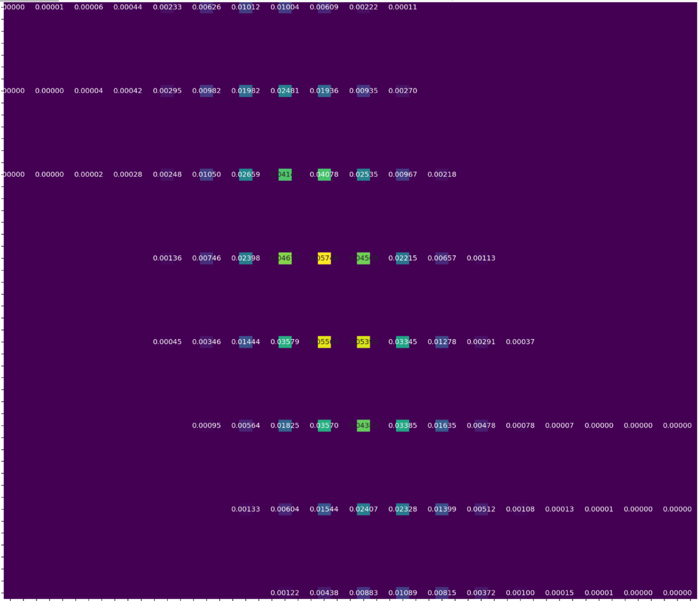
Task: Click the teal cell valued 0.02659
Action: click(x=246, y=174)
